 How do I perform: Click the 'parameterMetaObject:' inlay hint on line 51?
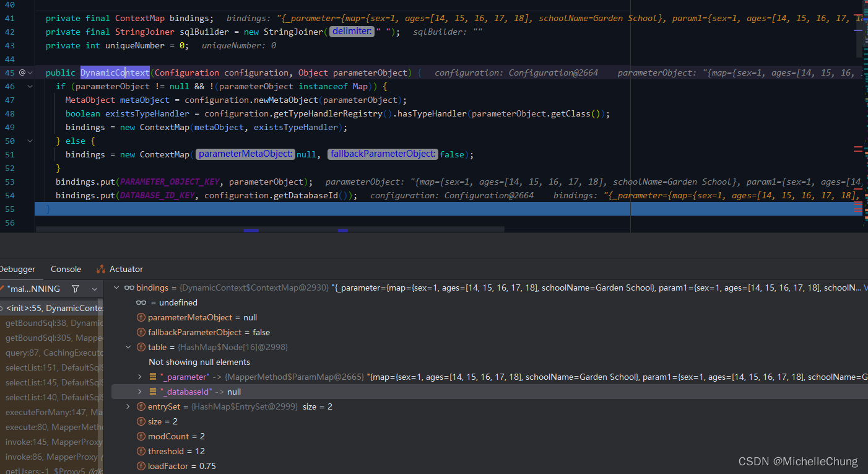(245, 154)
